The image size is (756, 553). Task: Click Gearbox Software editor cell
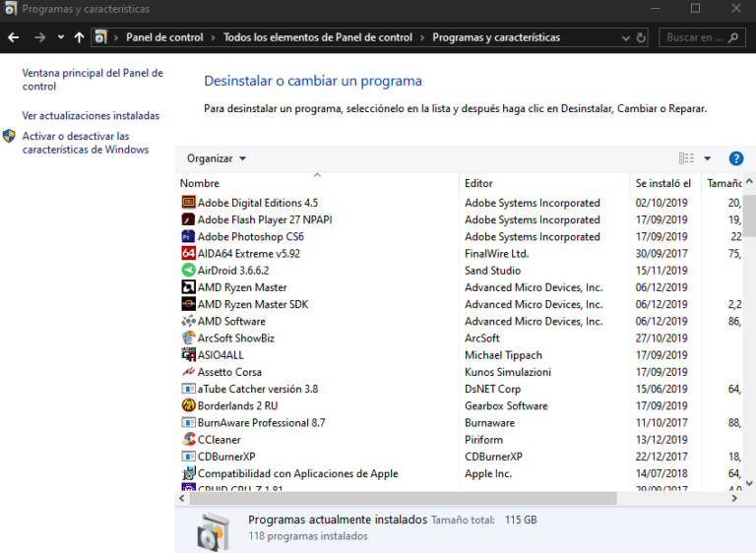tap(506, 405)
